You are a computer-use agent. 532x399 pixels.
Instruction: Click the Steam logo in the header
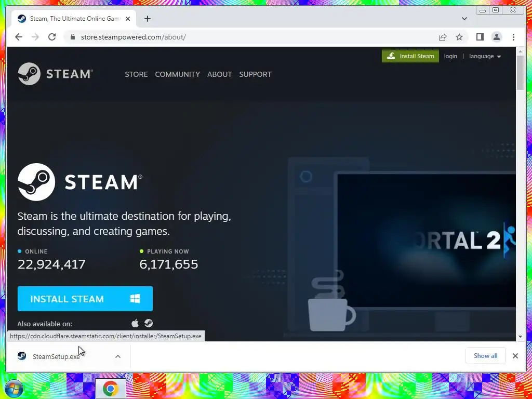[x=55, y=74]
